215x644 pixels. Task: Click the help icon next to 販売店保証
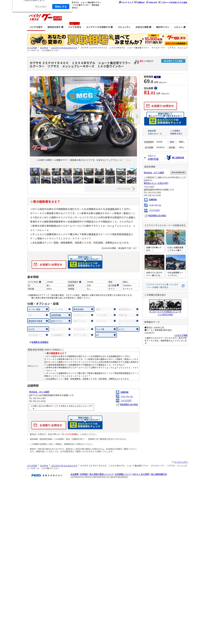coord(92,309)
